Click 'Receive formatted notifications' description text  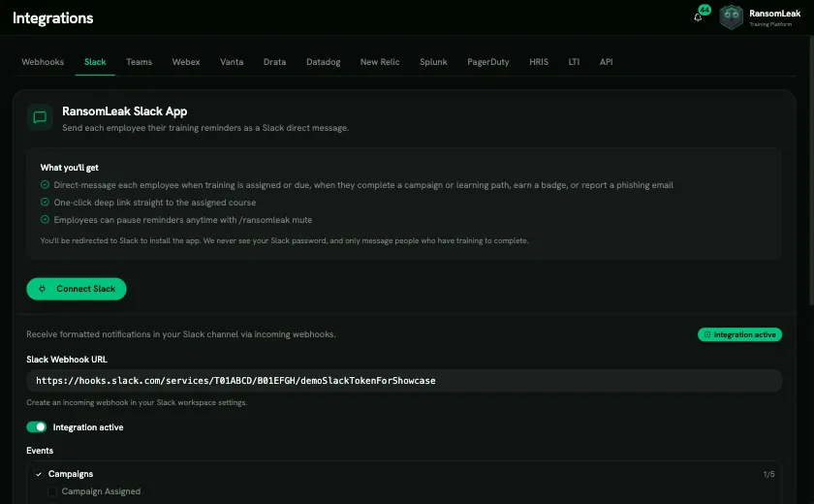(x=181, y=334)
